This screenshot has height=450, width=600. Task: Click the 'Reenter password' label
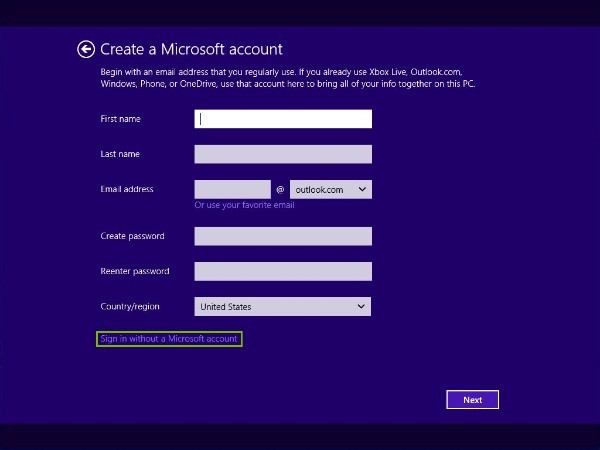(135, 271)
